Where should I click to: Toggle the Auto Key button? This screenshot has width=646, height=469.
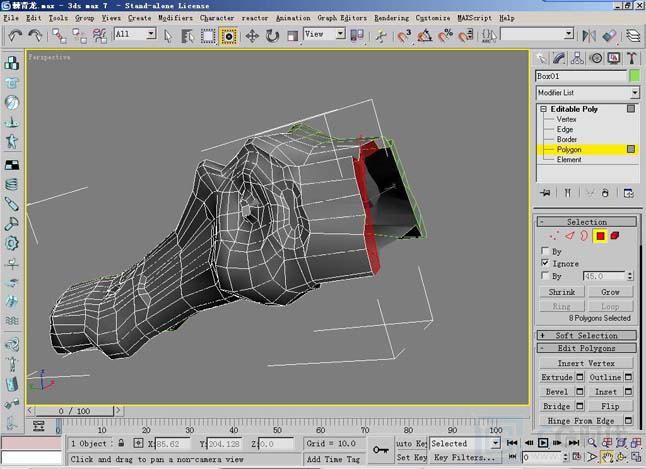(411, 443)
